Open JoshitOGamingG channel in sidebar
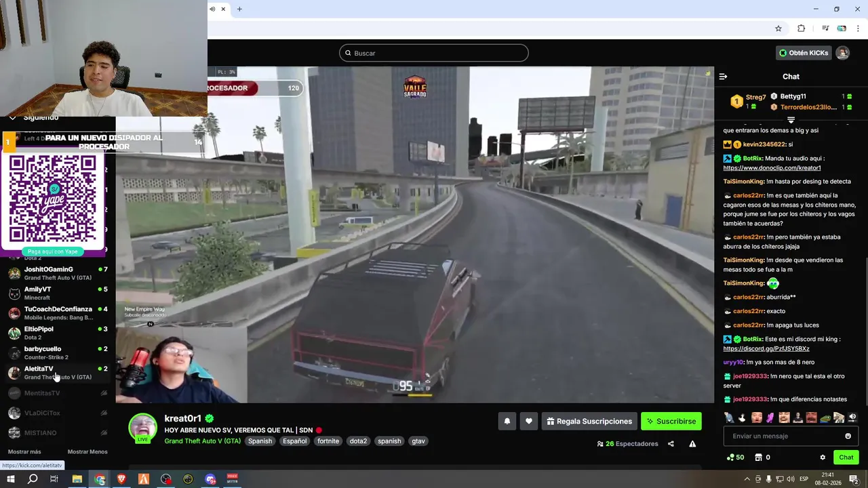This screenshot has height=488, width=868. click(58, 273)
